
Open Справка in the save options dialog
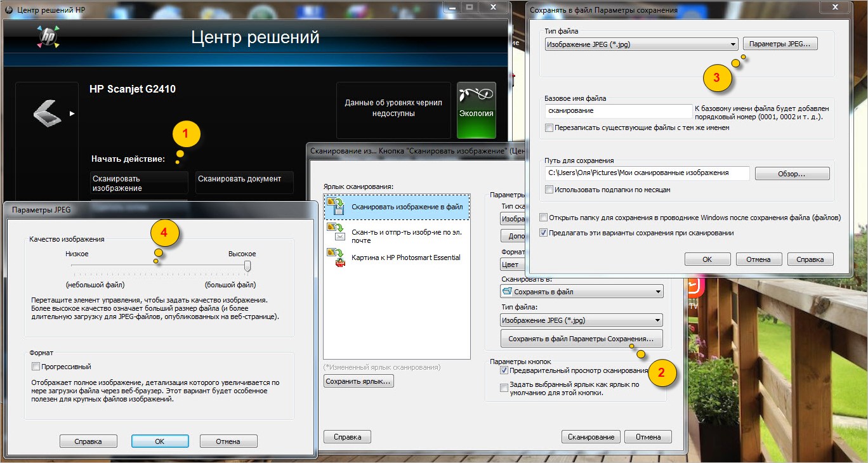coord(810,259)
